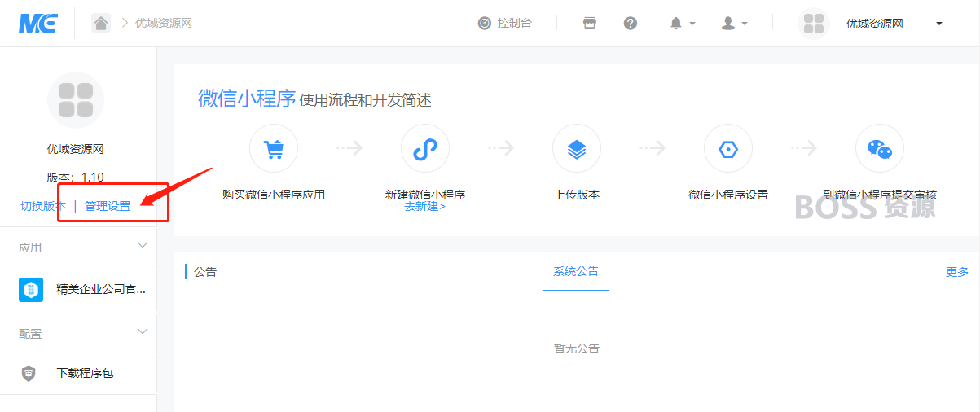Click 微信小程序设置 hexagon icon
The image size is (980, 412).
[728, 149]
